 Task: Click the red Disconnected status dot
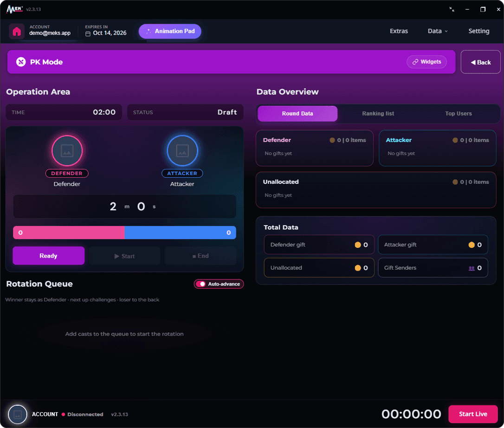coord(63,415)
